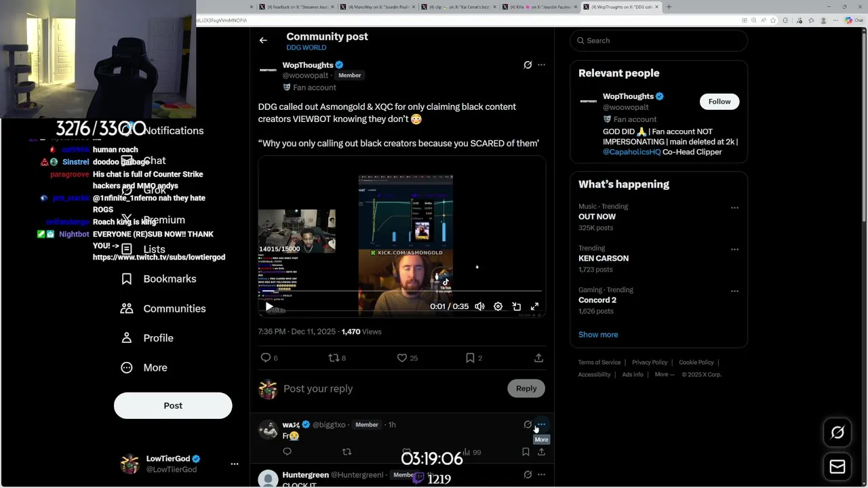868x488 pixels.
Task: Open video settings gear icon
Action: (x=498, y=306)
